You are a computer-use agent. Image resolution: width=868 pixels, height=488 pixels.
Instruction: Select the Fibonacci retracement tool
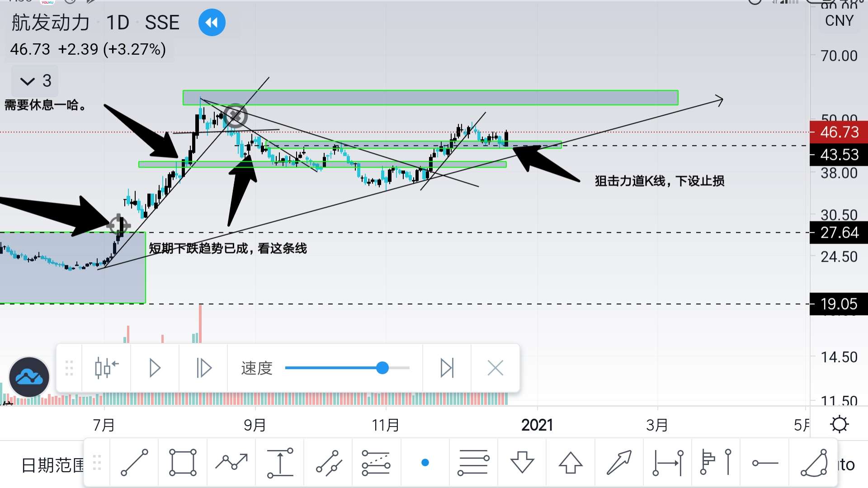tap(473, 463)
